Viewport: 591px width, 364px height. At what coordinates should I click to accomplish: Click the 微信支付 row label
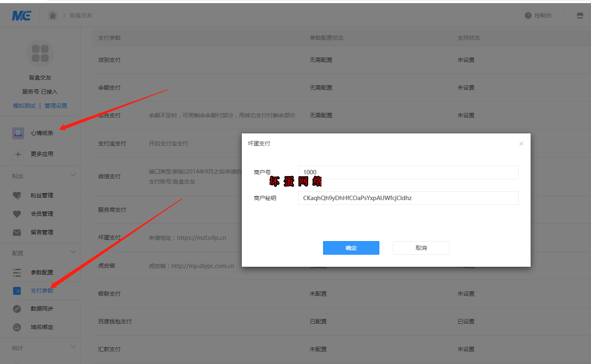point(109,176)
